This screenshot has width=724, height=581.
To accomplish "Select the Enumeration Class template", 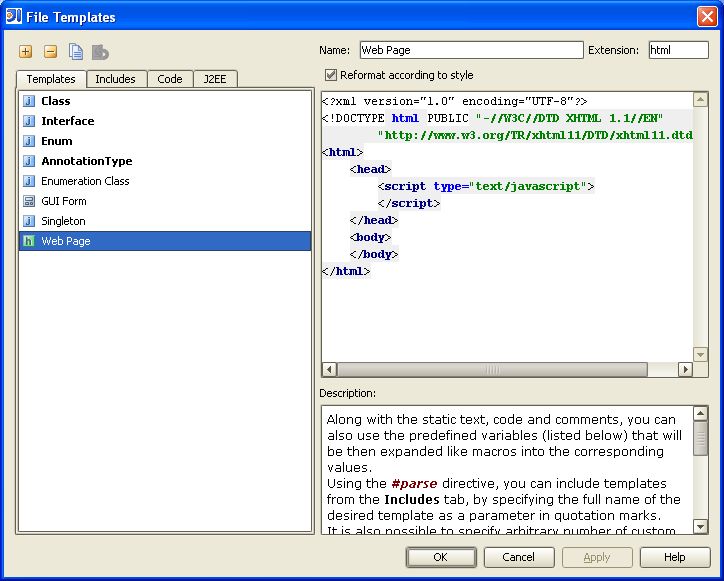I will [x=165, y=181].
